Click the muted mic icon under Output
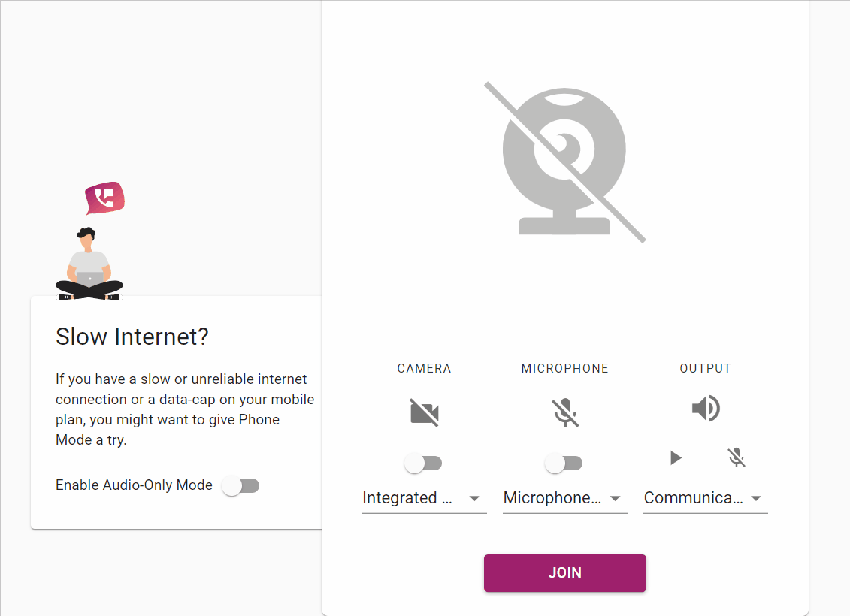 click(736, 457)
